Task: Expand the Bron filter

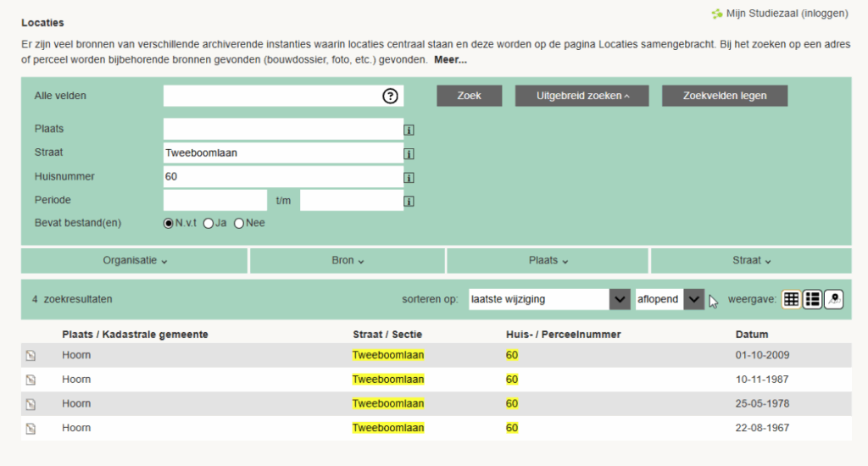Action: pos(348,260)
